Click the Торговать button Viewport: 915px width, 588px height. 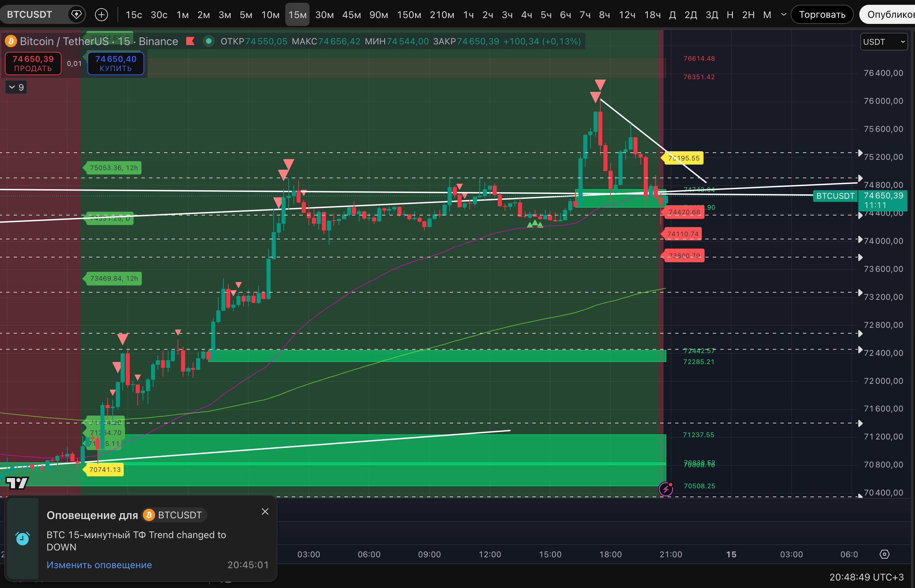pyautogui.click(x=822, y=14)
